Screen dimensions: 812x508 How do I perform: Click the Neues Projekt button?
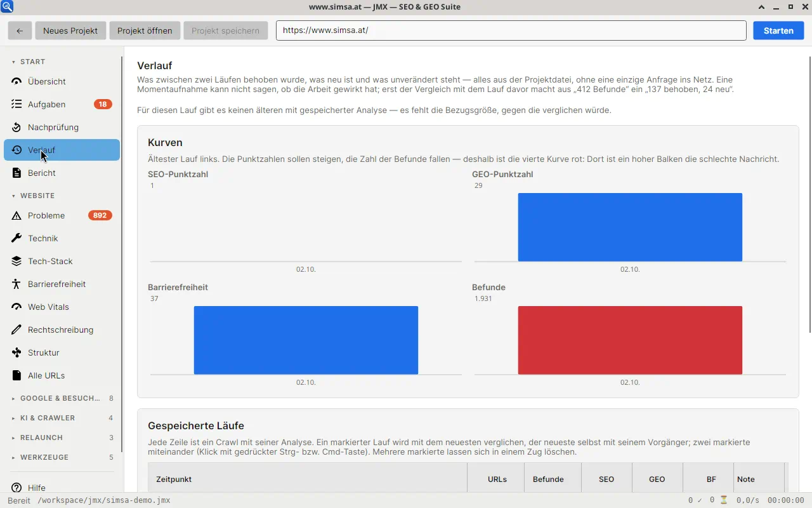pos(70,30)
